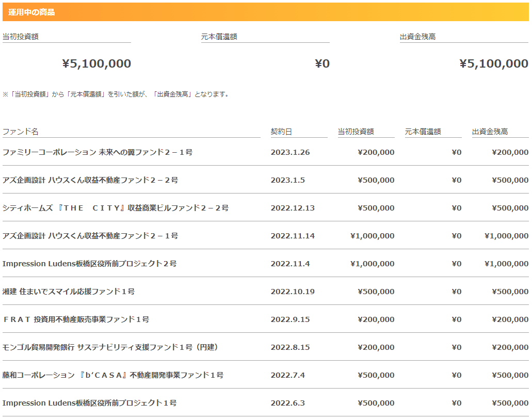Open シティホームズ THE CITY 収益商業ビルファンド2-2号

(116, 208)
